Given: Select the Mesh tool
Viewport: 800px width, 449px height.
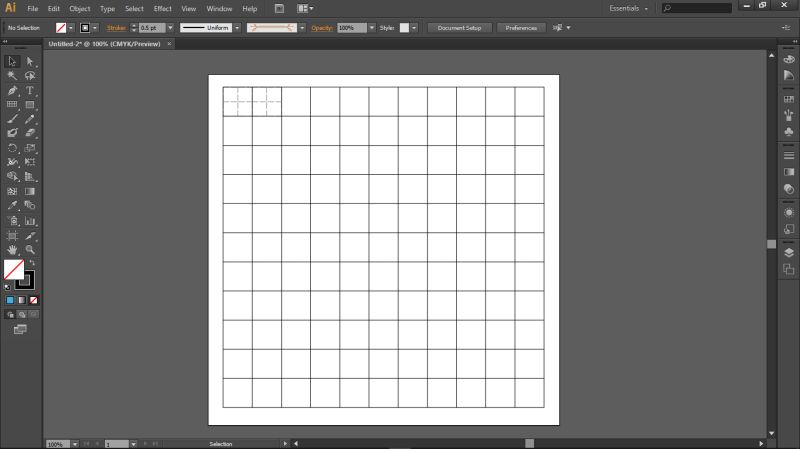Looking at the screenshot, I should [x=12, y=191].
